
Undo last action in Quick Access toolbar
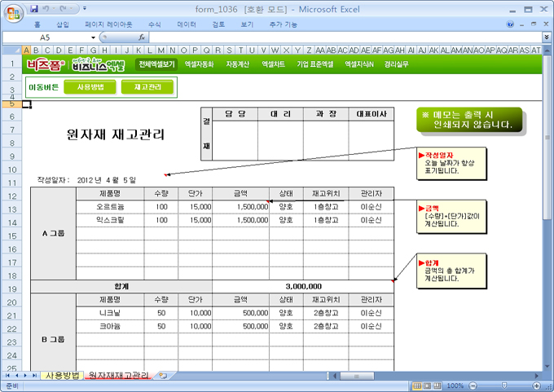point(46,8)
